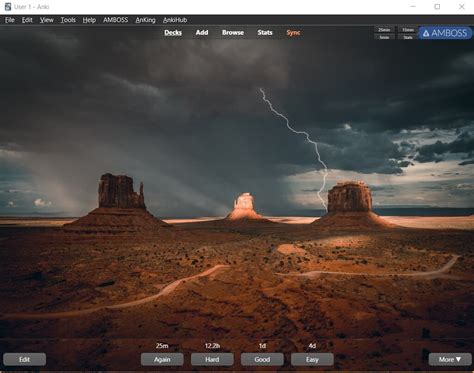The image size is (474, 373).
Task: Go to the Decks screen
Action: [173, 32]
